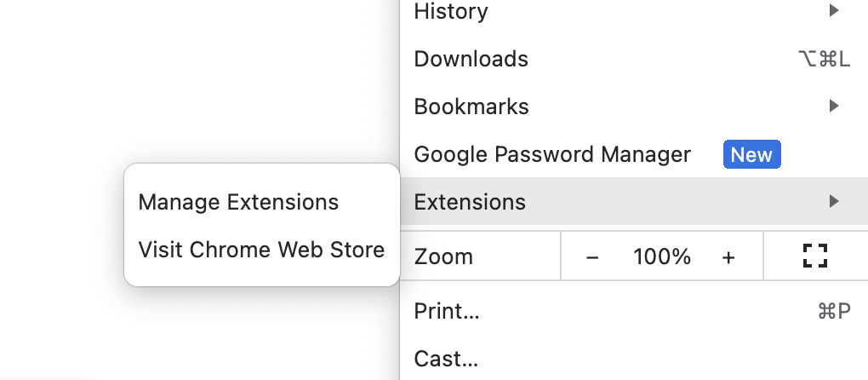Image resolution: width=868 pixels, height=380 pixels.
Task: Click the blue New badge
Action: pos(751,154)
